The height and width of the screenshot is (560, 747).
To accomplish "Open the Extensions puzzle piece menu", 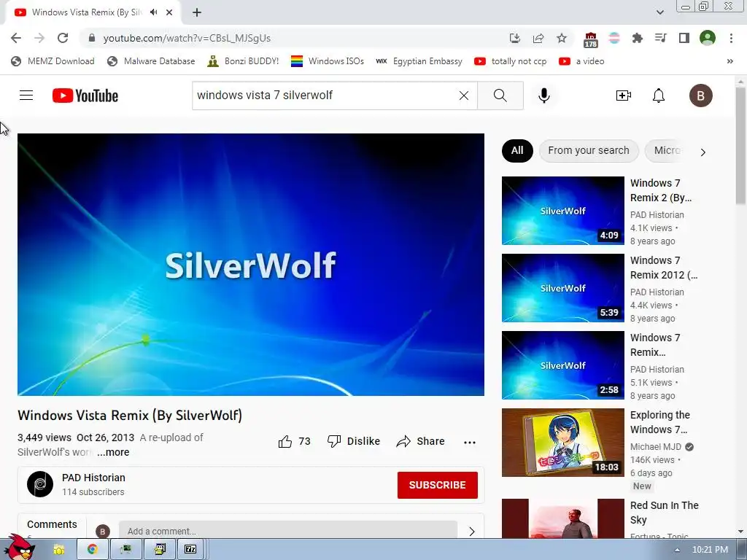I will pos(637,38).
